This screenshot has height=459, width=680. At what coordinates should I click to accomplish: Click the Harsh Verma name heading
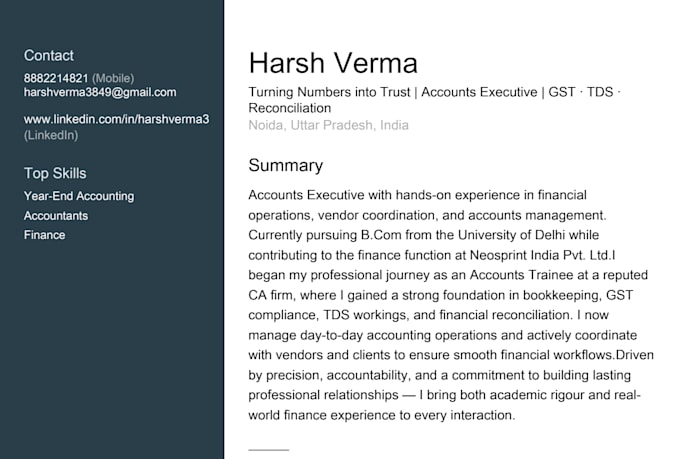point(333,63)
